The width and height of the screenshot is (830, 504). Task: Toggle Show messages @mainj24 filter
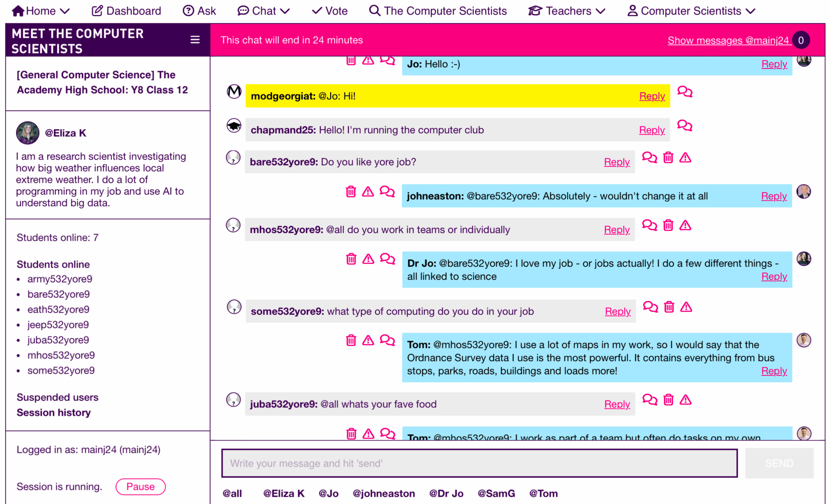tap(728, 41)
